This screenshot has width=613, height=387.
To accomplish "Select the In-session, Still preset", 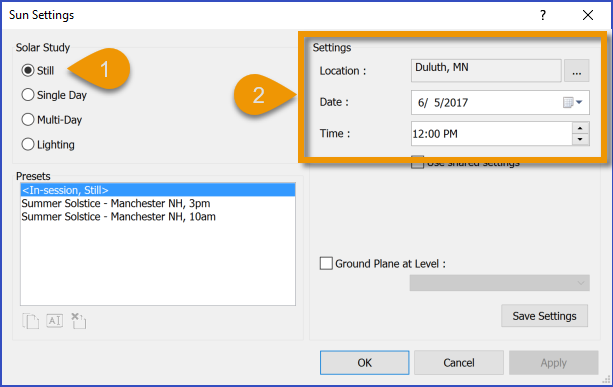I will tap(158, 190).
